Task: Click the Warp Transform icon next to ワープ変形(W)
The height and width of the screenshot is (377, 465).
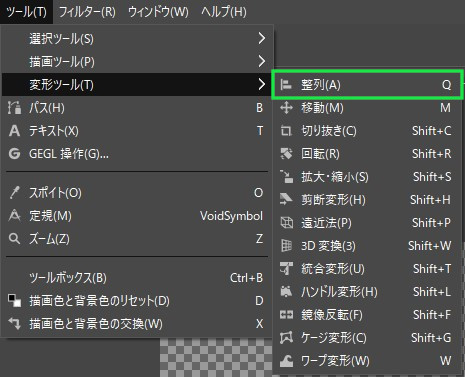Action: point(286,361)
